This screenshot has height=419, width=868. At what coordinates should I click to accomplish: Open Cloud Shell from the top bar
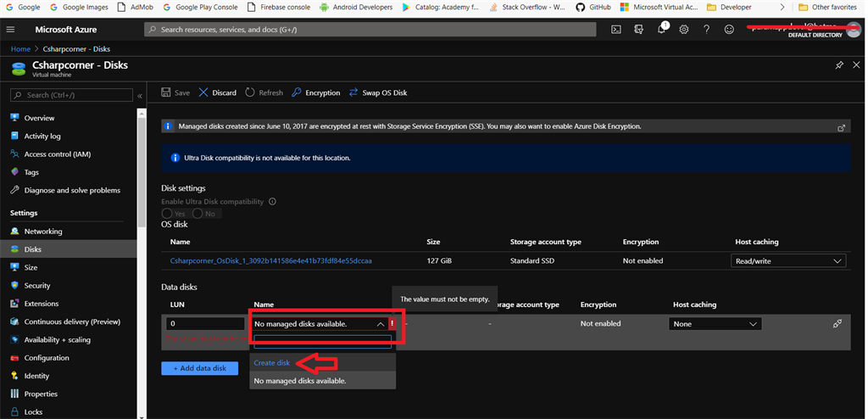(615, 30)
